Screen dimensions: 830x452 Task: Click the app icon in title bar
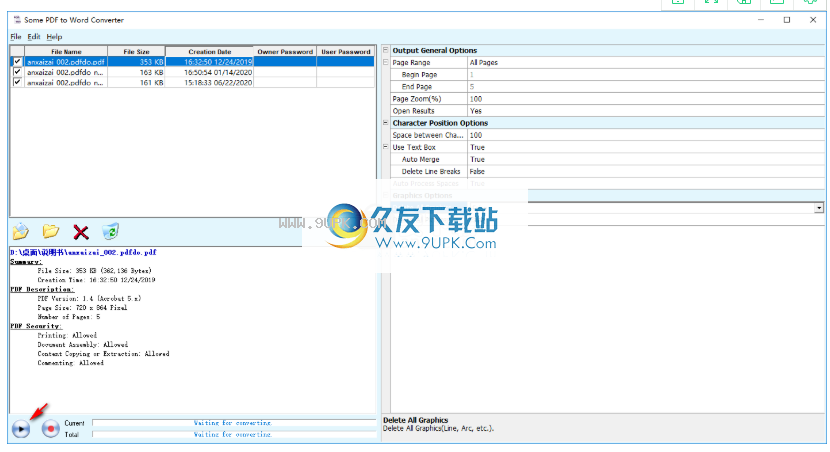(x=16, y=20)
